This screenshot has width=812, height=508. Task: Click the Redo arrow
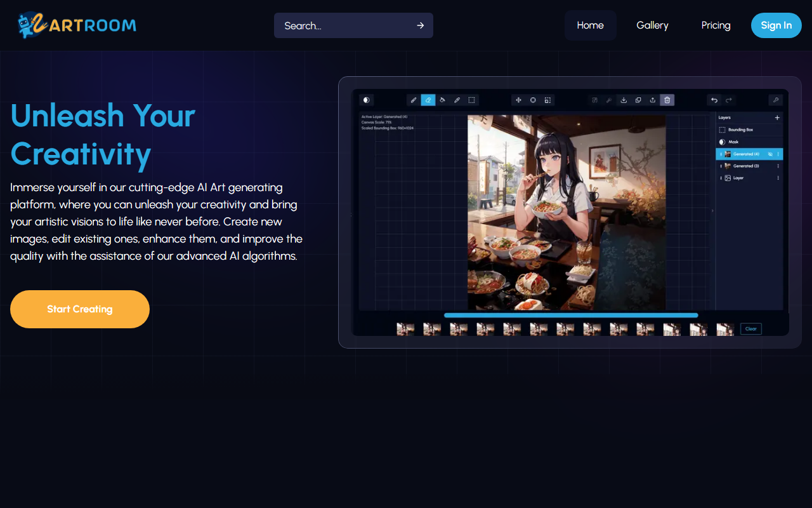[x=729, y=100]
